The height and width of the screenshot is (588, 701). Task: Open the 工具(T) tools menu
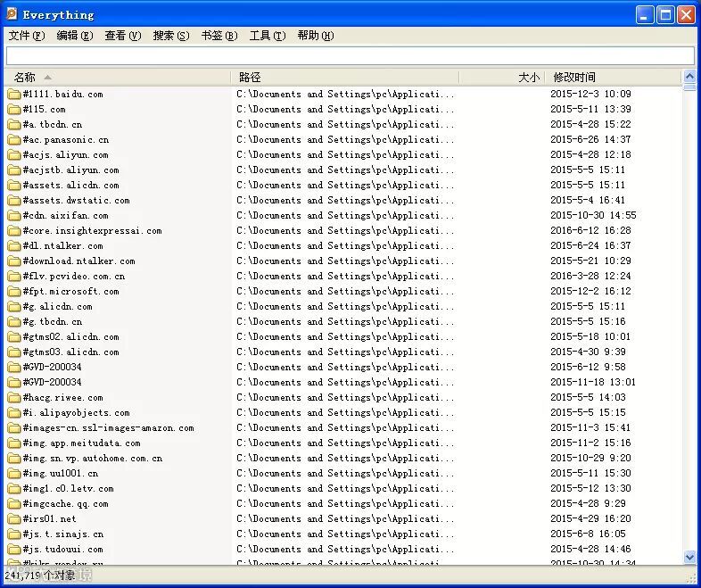pyautogui.click(x=268, y=36)
